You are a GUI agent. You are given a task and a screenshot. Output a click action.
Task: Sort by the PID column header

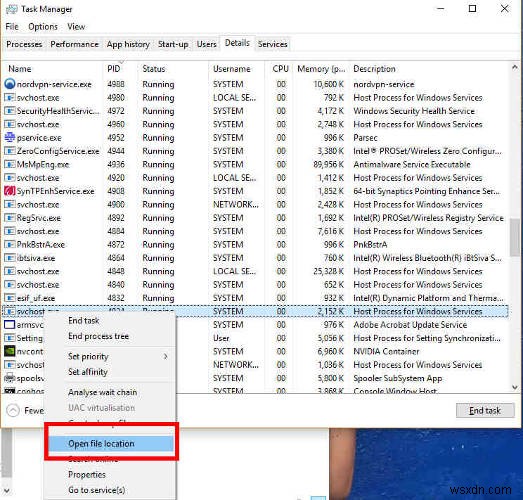(113, 69)
